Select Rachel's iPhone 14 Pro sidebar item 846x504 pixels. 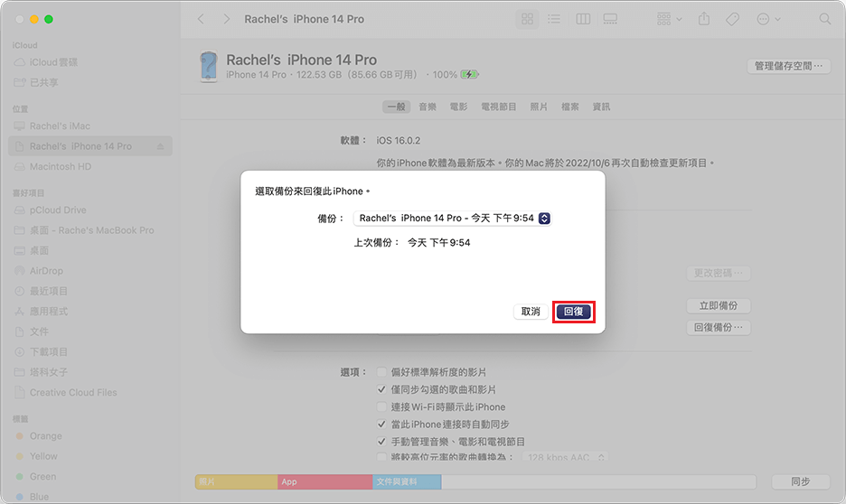pyautogui.click(x=90, y=146)
